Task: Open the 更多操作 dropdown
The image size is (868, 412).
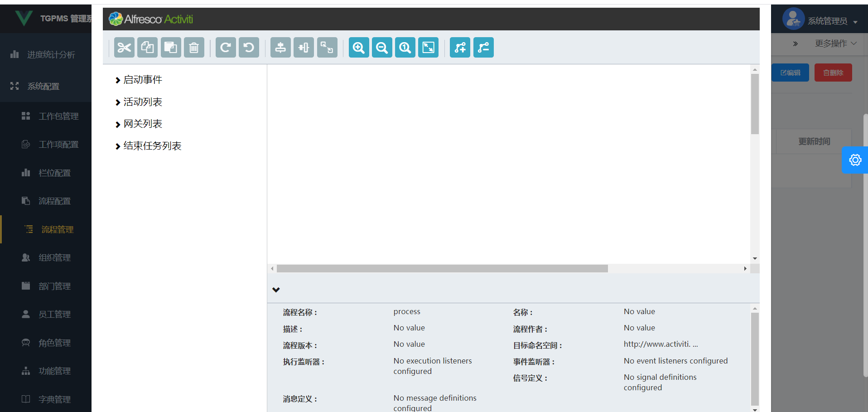Action: click(x=835, y=44)
